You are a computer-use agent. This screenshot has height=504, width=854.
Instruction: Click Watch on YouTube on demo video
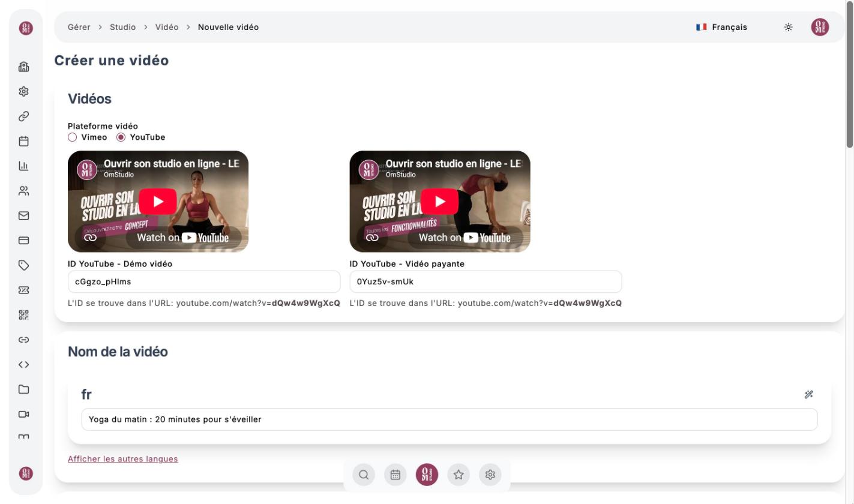tap(183, 238)
